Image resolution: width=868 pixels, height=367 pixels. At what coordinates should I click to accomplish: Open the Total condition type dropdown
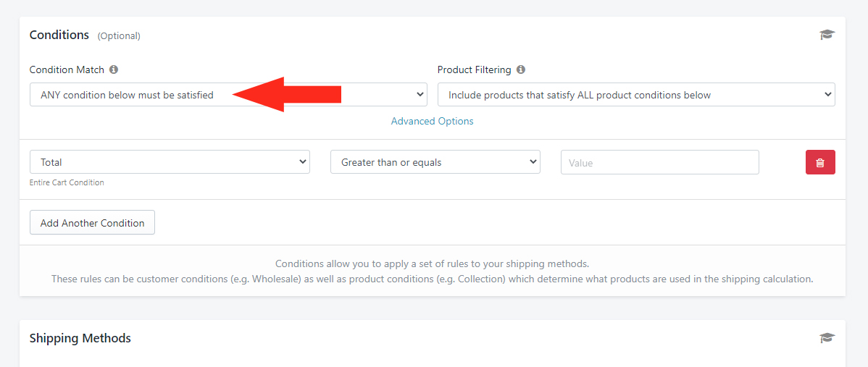tap(170, 162)
